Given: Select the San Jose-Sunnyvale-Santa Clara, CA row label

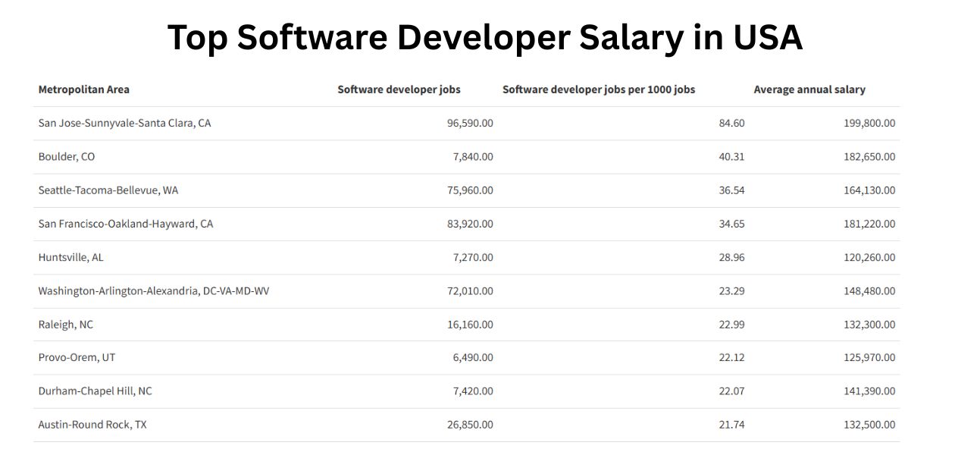Looking at the screenshot, I should coord(124,123).
